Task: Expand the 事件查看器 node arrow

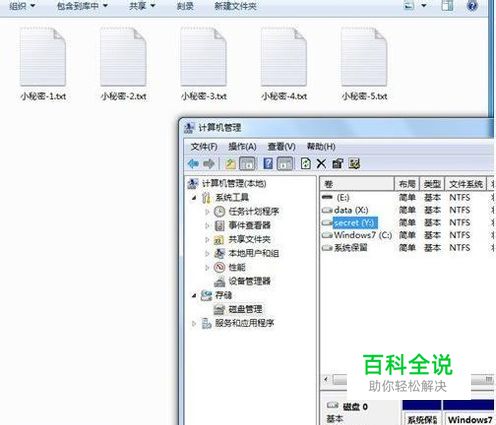Action: point(207,226)
